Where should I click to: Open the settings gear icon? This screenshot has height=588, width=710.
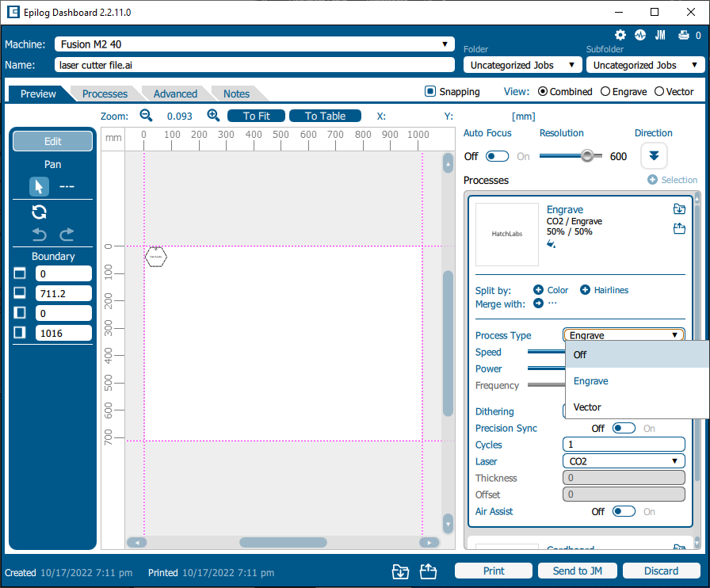[620, 36]
